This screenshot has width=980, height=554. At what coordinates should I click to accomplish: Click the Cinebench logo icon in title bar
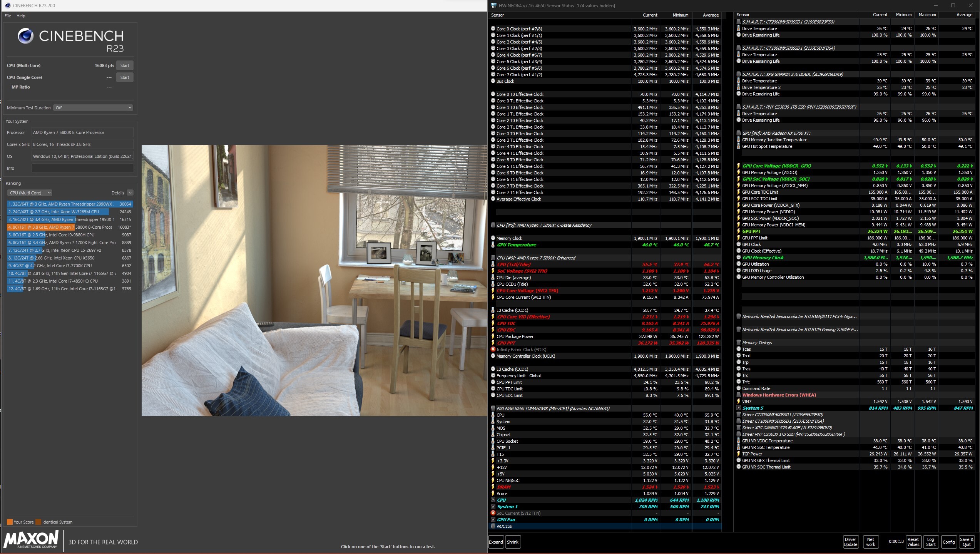coord(7,5)
